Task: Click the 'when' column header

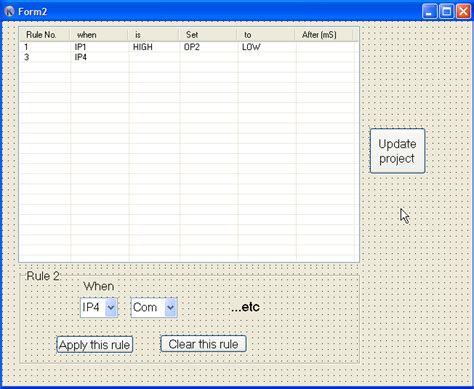Action: (99, 35)
